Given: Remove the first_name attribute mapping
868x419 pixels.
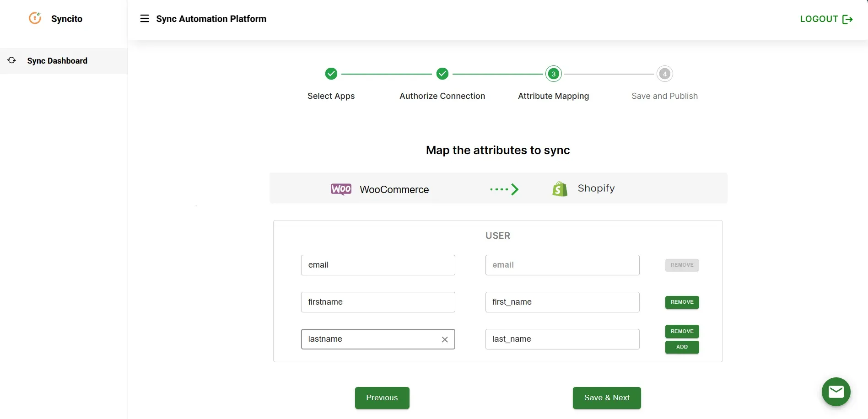Looking at the screenshot, I should 682,302.
